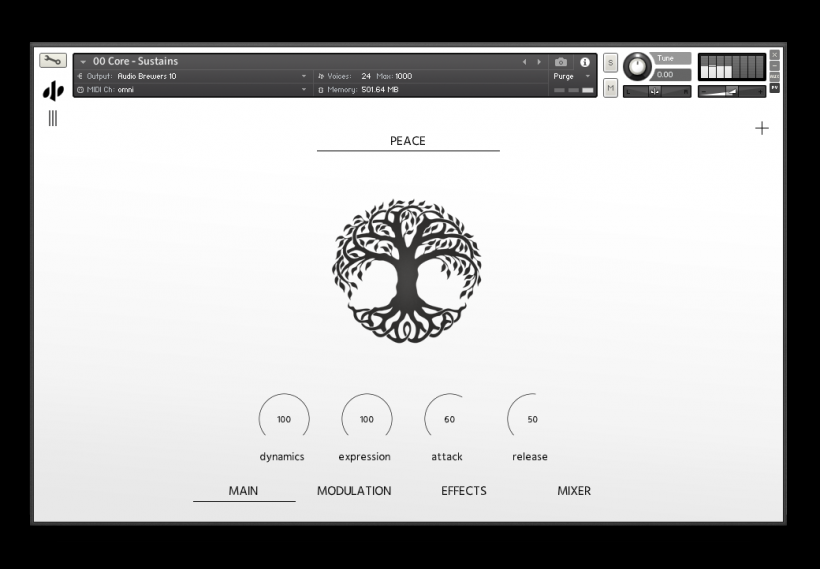Go to next instrument preset arrow

coord(540,62)
